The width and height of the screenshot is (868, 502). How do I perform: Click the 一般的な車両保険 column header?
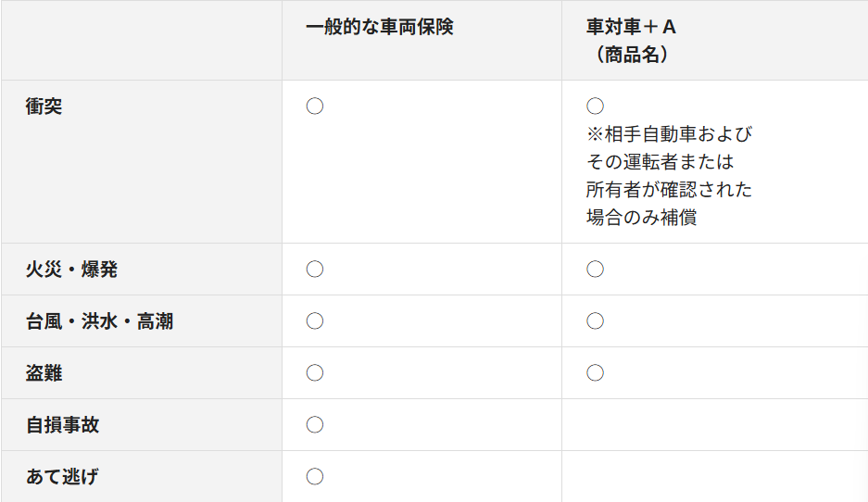point(380,27)
